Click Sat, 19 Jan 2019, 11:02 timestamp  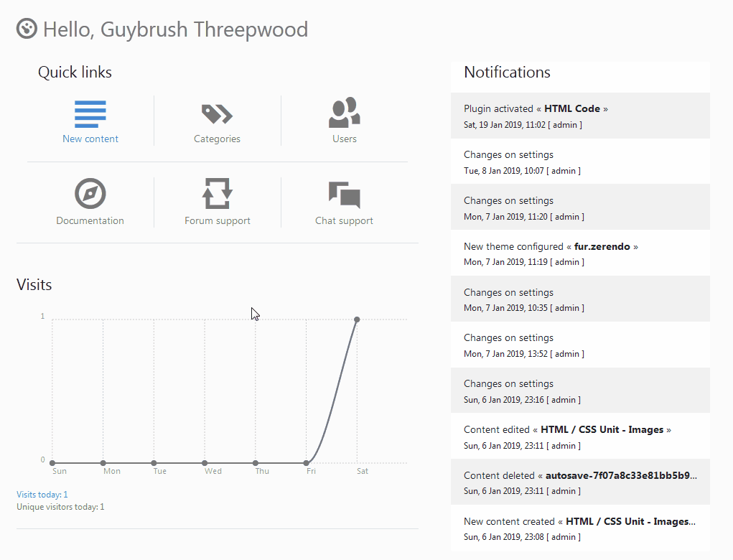click(x=505, y=125)
